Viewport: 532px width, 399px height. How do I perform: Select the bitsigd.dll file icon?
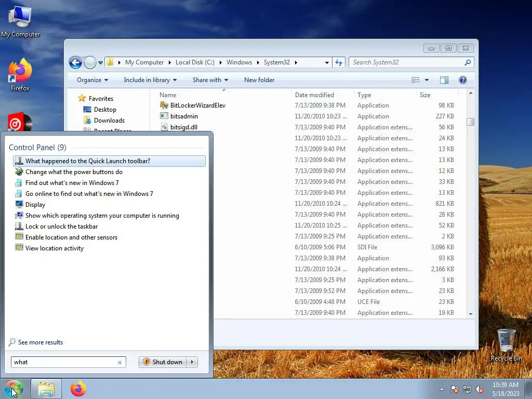164,127
